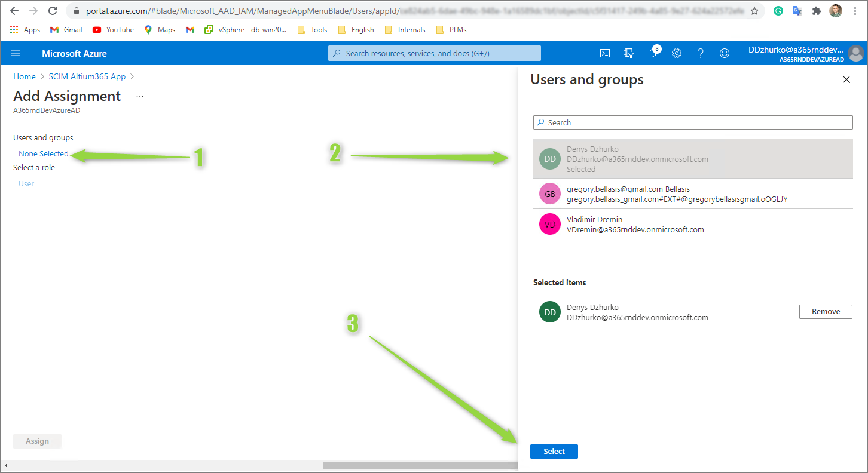The image size is (868, 473).
Task: Open the Azure portal settings gear
Action: (677, 53)
